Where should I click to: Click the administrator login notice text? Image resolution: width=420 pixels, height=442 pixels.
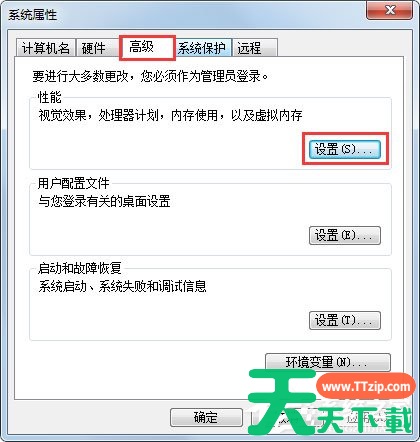point(150,76)
